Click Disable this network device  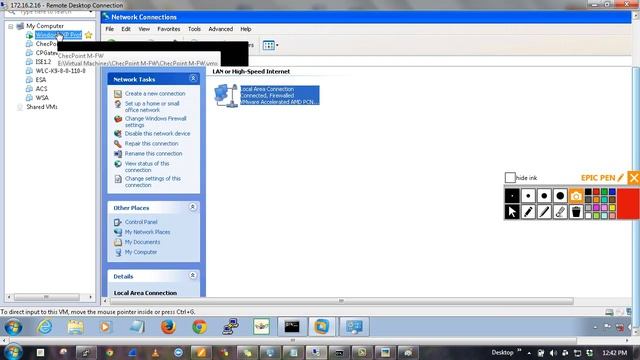coord(157,133)
